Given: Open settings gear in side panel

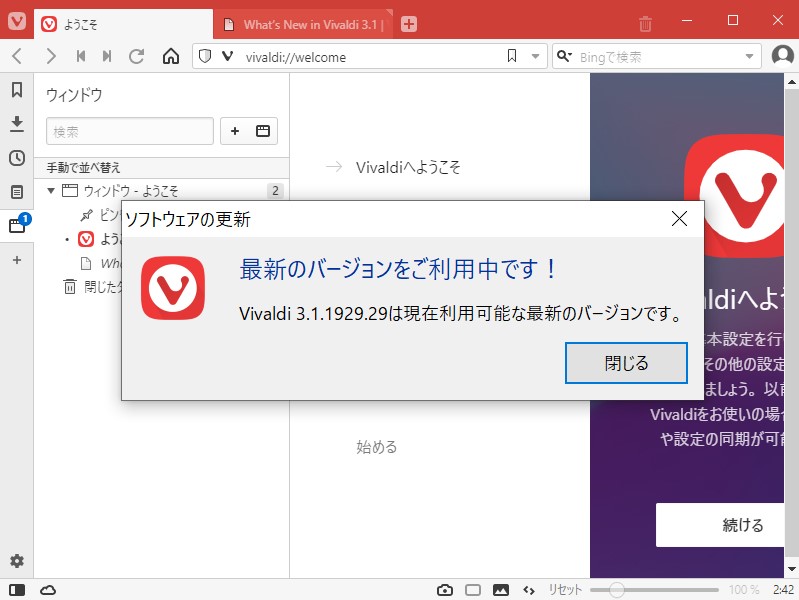Looking at the screenshot, I should pyautogui.click(x=17, y=561).
